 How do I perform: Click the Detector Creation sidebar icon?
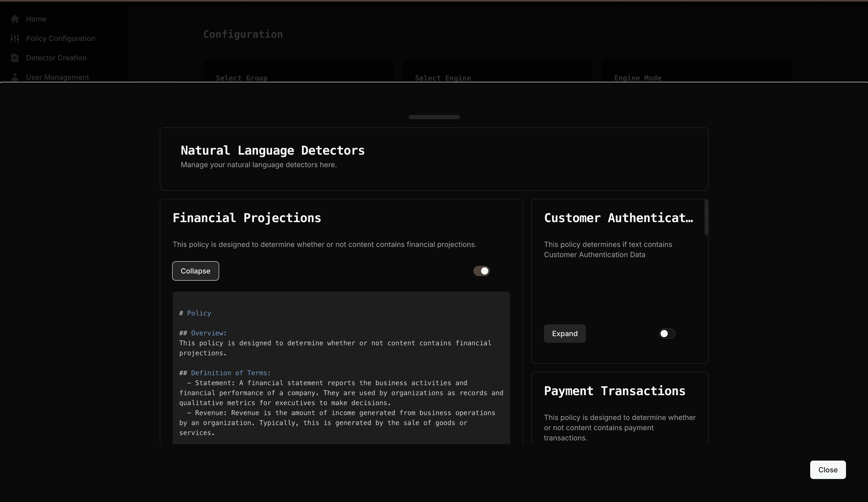15,58
